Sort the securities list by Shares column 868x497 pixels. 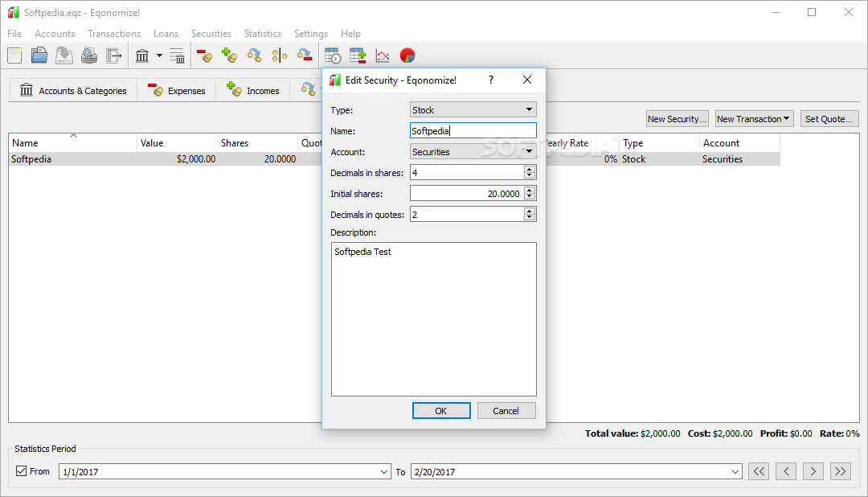click(257, 142)
